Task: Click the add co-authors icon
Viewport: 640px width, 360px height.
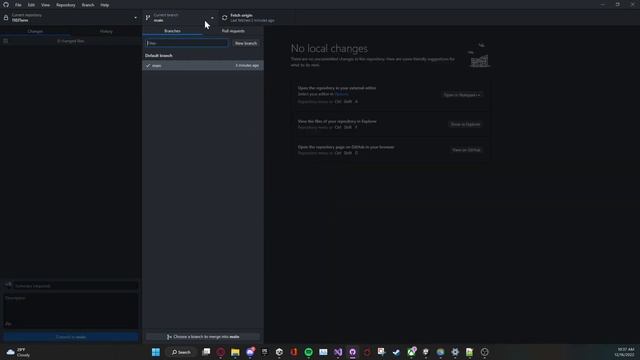Action: [8, 324]
